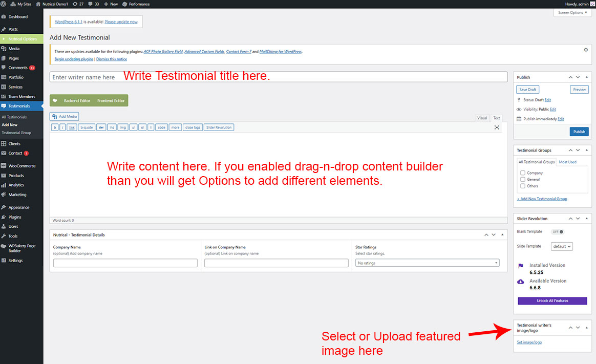Open the Plugins sidebar menu
596x364 pixels.
[x=15, y=217]
